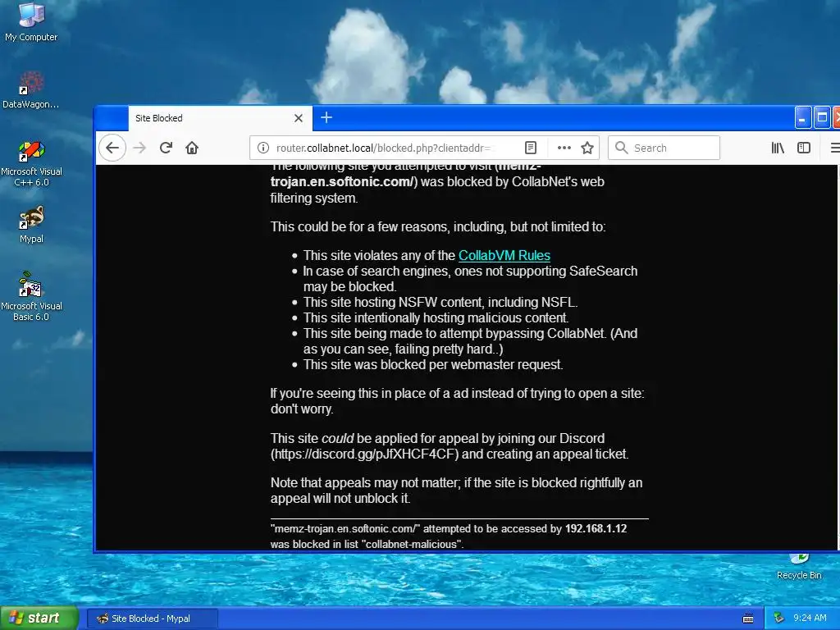Click the on-screen keyboard tray icon
Image resolution: width=840 pixels, height=630 pixels.
[748, 619]
